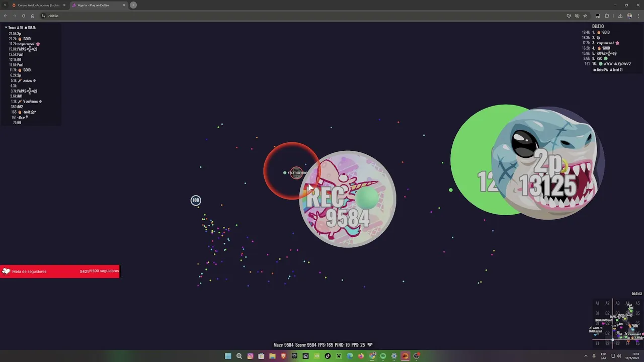Viewport: 644px width, 362px height.
Task: Open Microsoft Edge from the taskbar
Action: [x=350, y=356]
